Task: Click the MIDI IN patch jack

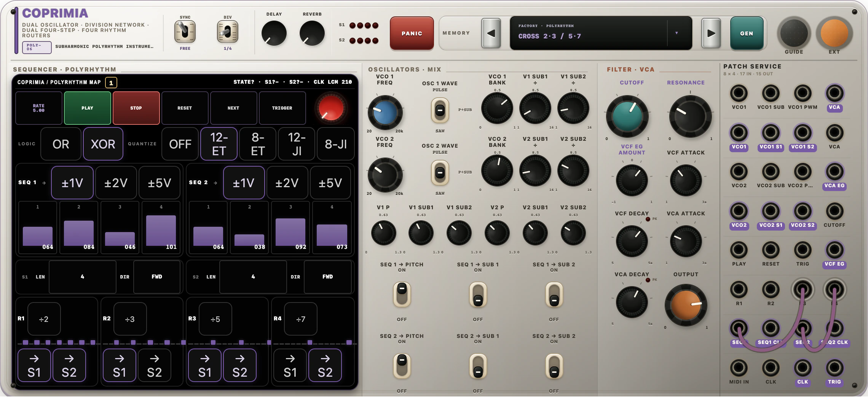Action: point(739,368)
